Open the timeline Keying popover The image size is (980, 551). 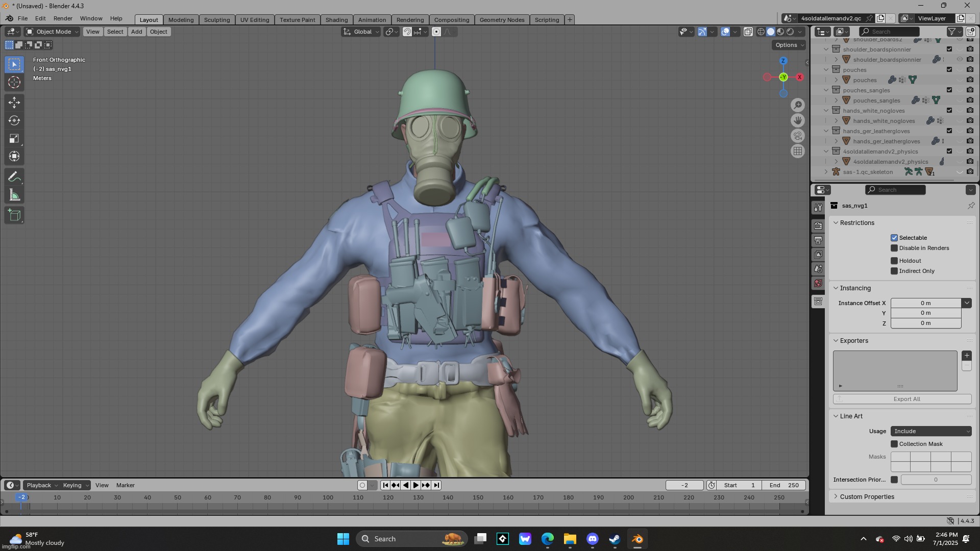click(x=76, y=485)
